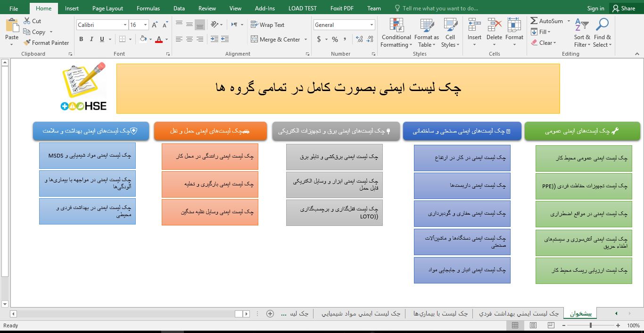The height and width of the screenshot is (333, 644).
Task: Align cell text to the left
Action: pyautogui.click(x=179, y=39)
